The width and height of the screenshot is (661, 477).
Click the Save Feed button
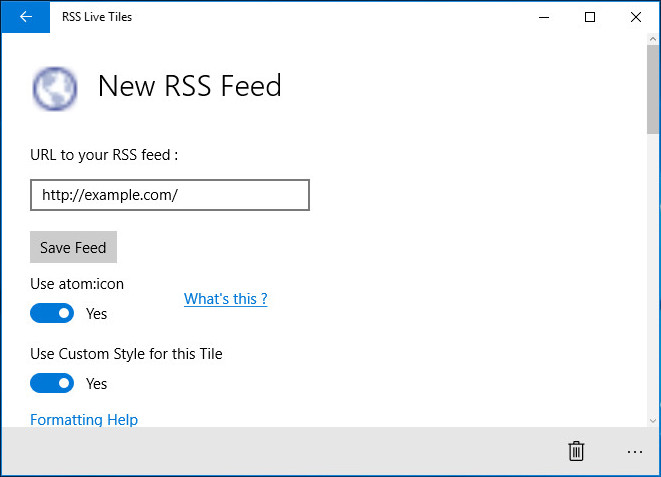[x=73, y=247]
